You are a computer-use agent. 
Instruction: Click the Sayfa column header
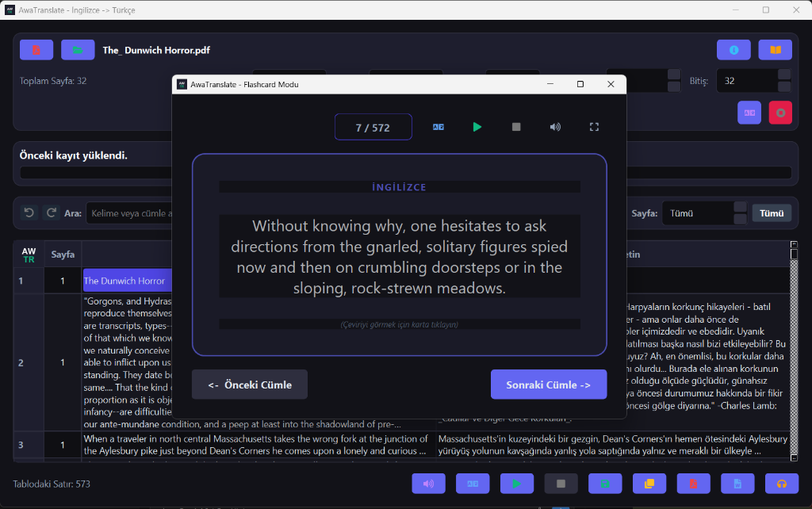tap(63, 254)
